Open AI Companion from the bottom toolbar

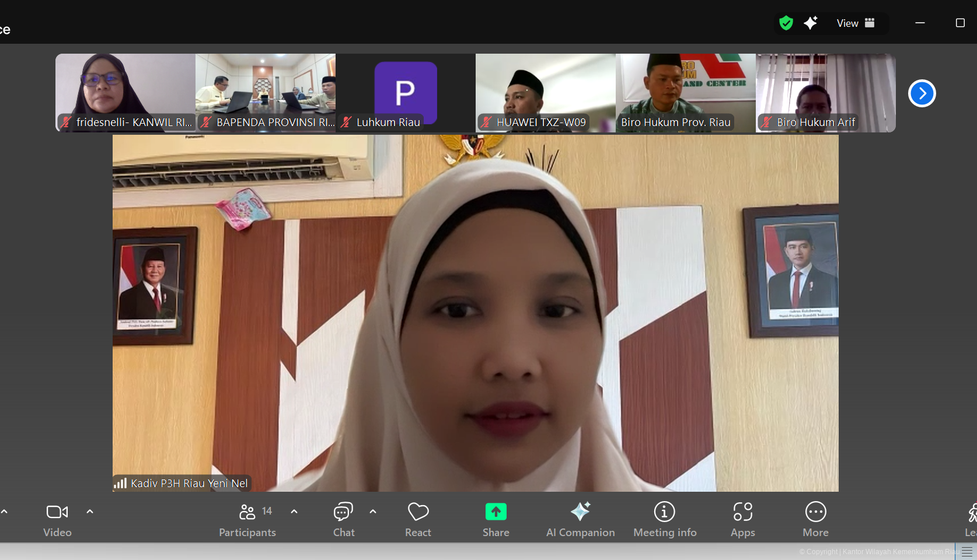tap(580, 519)
